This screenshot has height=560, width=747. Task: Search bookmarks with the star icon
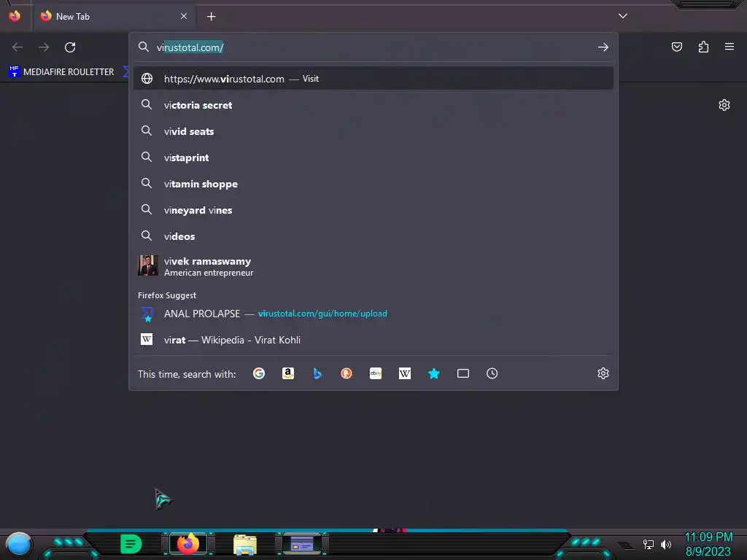pos(434,374)
